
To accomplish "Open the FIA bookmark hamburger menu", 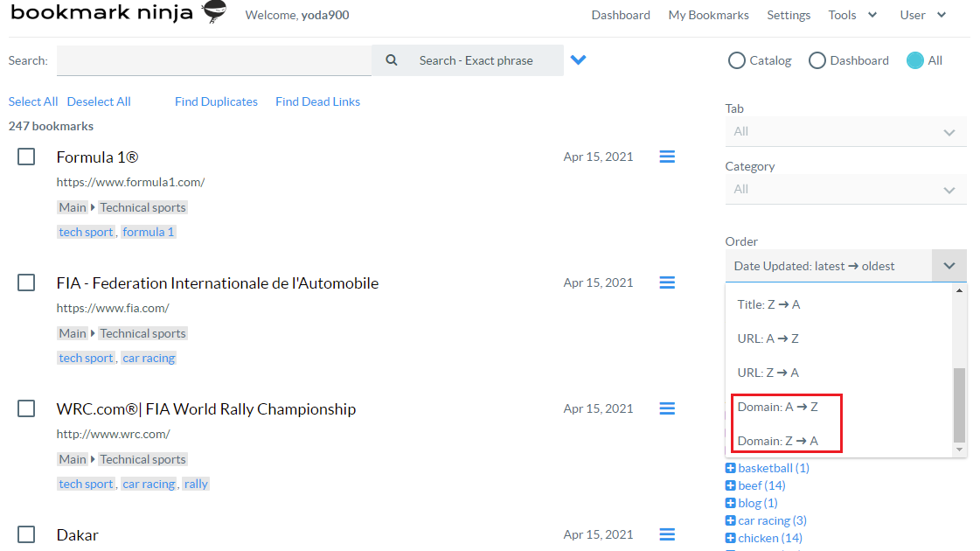I will (x=667, y=282).
